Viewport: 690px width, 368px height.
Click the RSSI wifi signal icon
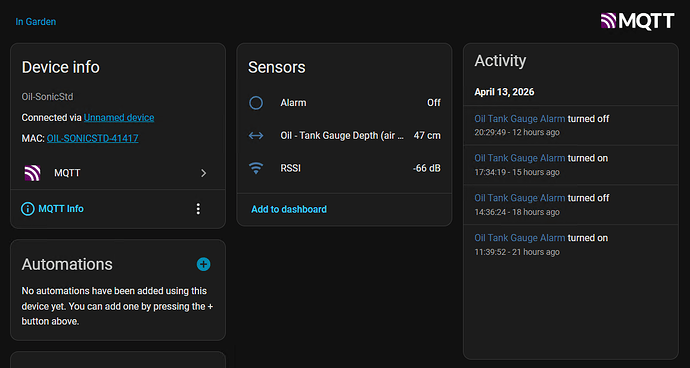point(256,168)
